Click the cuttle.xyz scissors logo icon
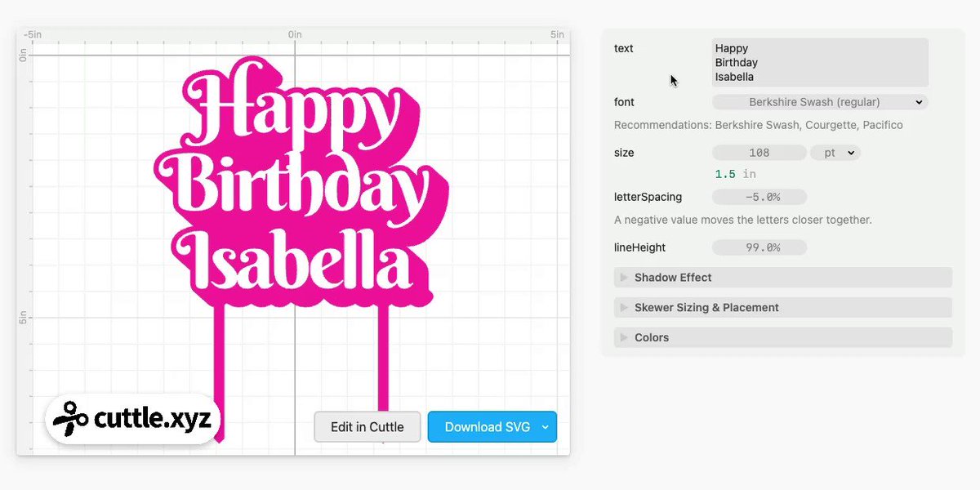The height and width of the screenshot is (490, 980). coord(70,418)
